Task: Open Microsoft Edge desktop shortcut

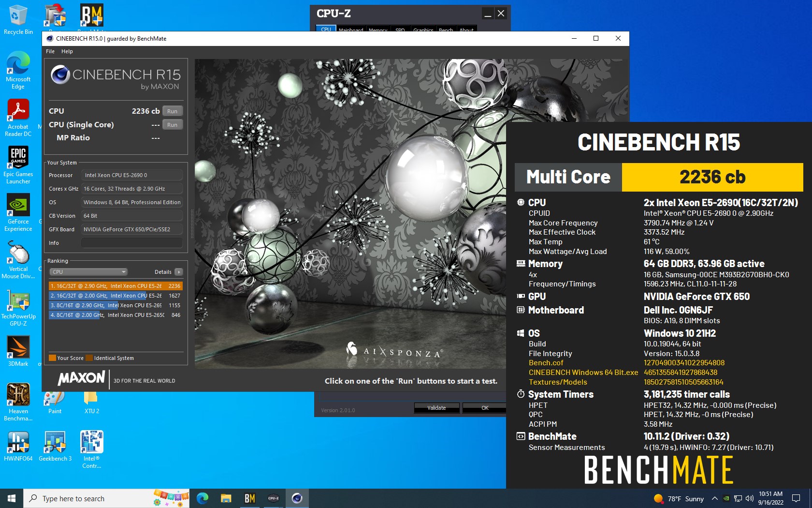Action: (x=18, y=70)
